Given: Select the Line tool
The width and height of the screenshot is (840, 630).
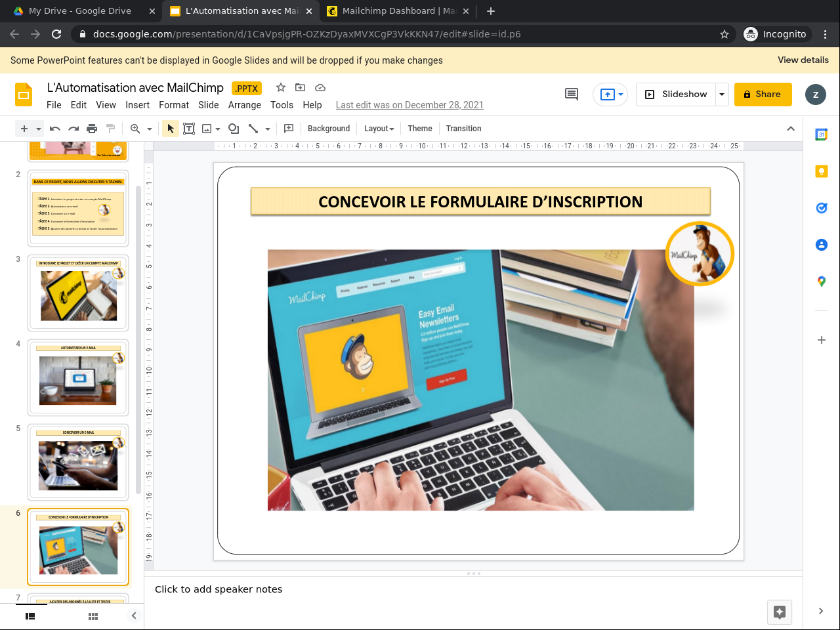Looking at the screenshot, I should 253,129.
